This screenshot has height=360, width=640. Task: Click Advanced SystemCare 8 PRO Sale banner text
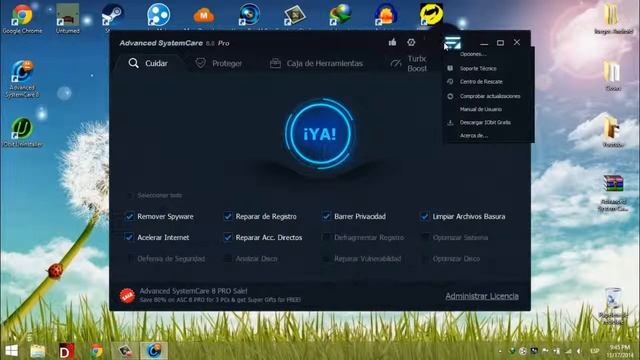(x=193, y=291)
